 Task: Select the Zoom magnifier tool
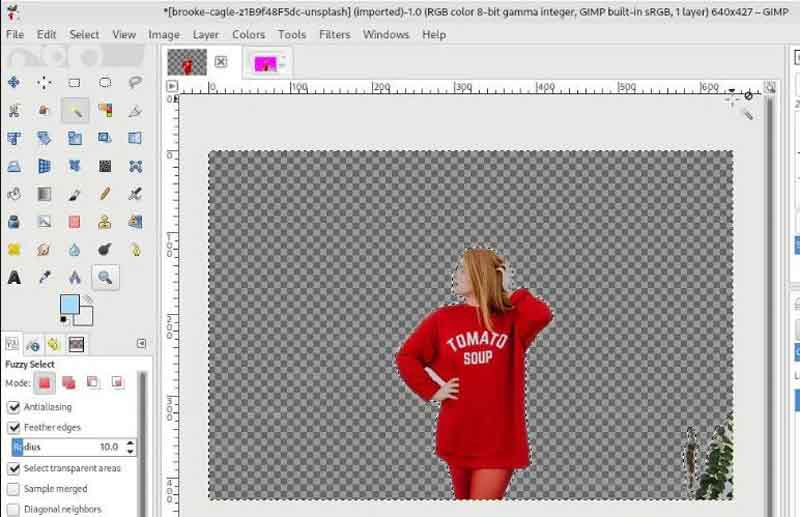[105, 277]
